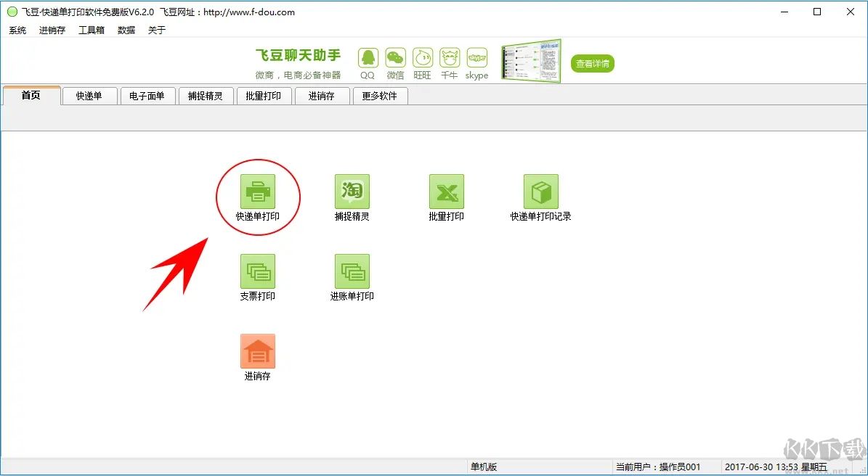Minimize the window
The width and height of the screenshot is (868, 476).
pos(784,12)
